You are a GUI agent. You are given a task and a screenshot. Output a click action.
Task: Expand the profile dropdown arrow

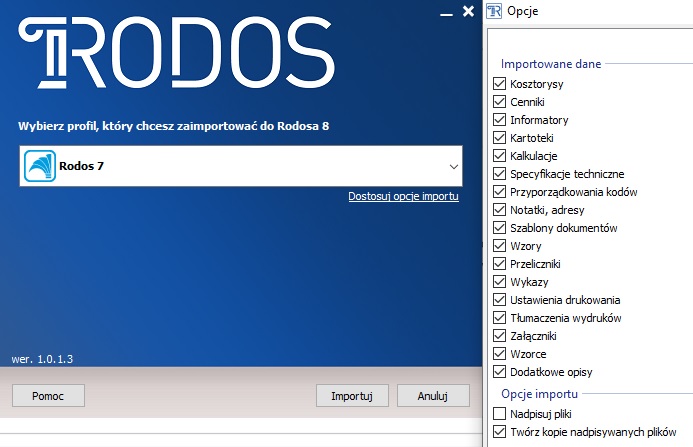[x=453, y=167]
